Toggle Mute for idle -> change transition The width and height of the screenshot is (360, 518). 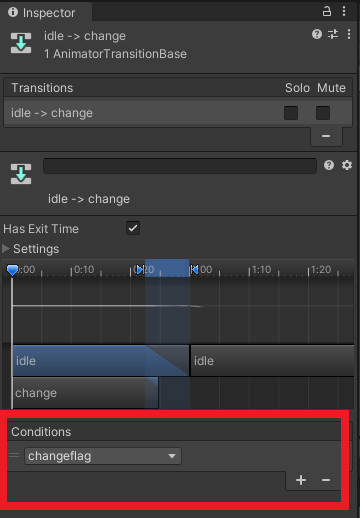click(323, 113)
